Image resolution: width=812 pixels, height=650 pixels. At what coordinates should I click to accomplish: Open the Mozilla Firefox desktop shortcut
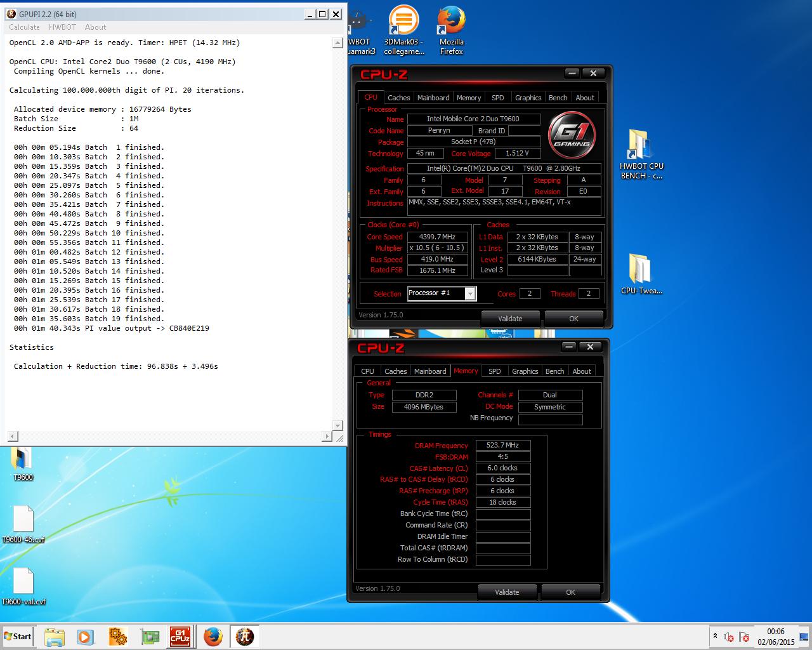tap(451, 30)
